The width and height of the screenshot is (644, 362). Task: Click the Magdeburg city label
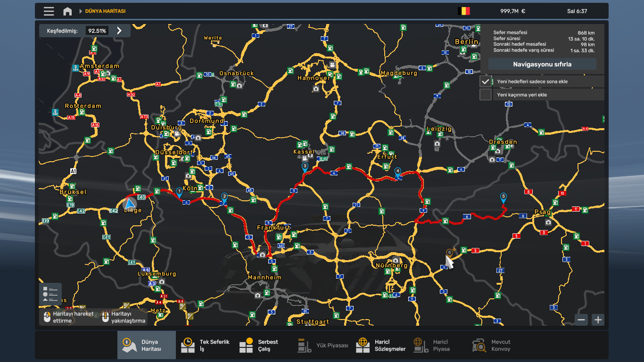point(399,73)
